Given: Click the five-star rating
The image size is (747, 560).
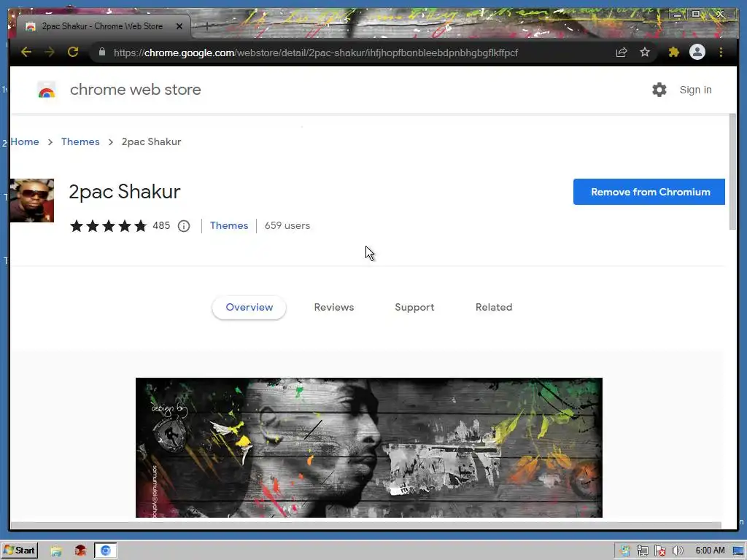Looking at the screenshot, I should point(108,226).
